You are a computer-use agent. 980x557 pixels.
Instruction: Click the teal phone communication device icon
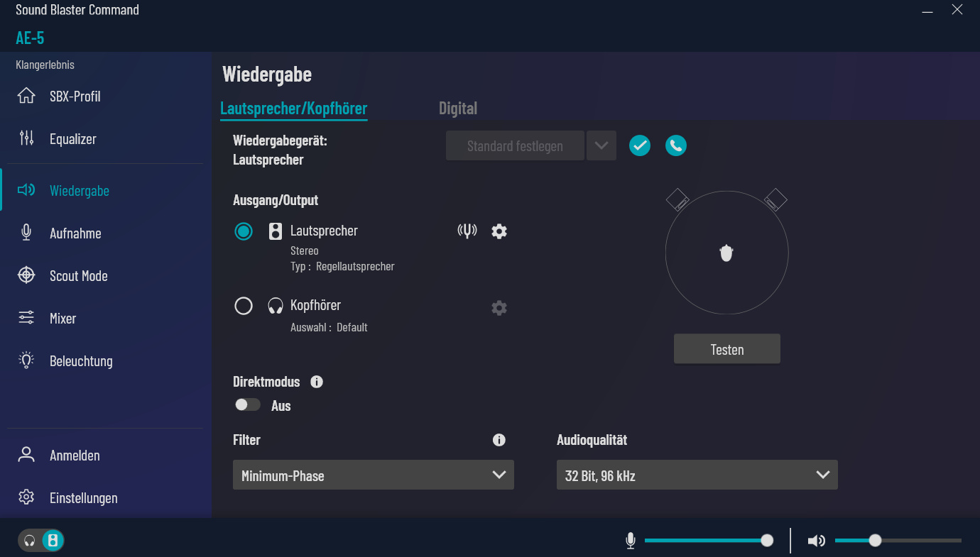(x=676, y=145)
